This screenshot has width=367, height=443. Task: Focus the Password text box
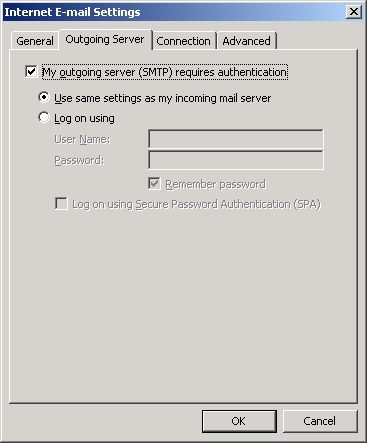pyautogui.click(x=236, y=160)
